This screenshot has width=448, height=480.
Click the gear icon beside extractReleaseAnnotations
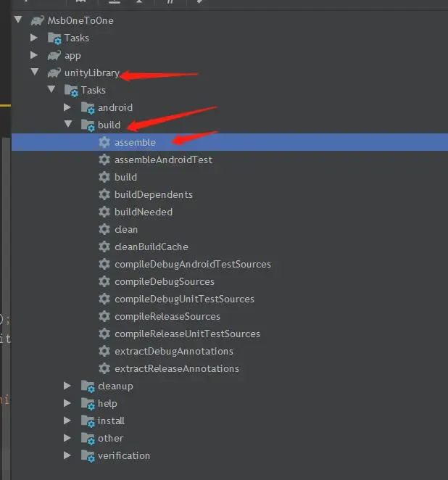(x=104, y=368)
